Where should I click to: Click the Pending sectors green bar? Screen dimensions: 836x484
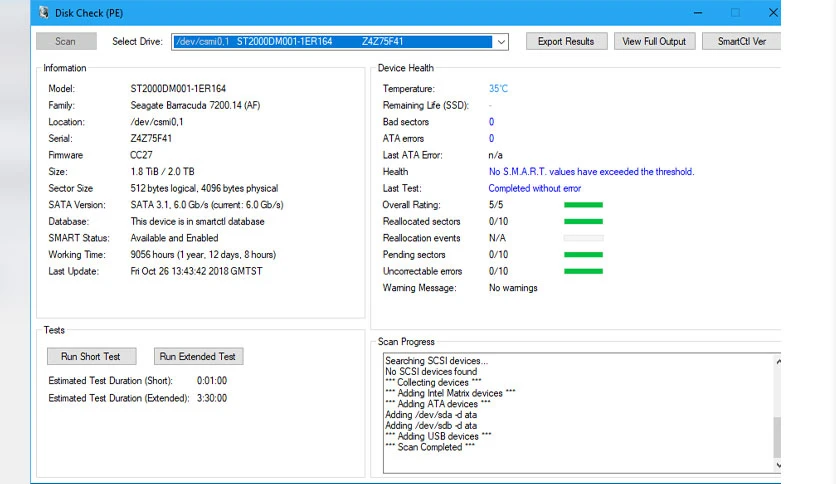tap(583, 254)
